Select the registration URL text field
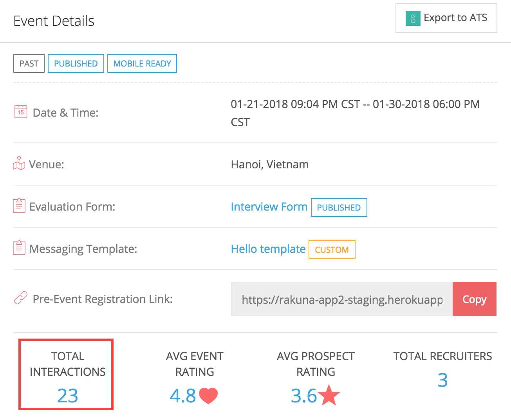Image resolution: width=511 pixels, height=420 pixels. [341, 299]
